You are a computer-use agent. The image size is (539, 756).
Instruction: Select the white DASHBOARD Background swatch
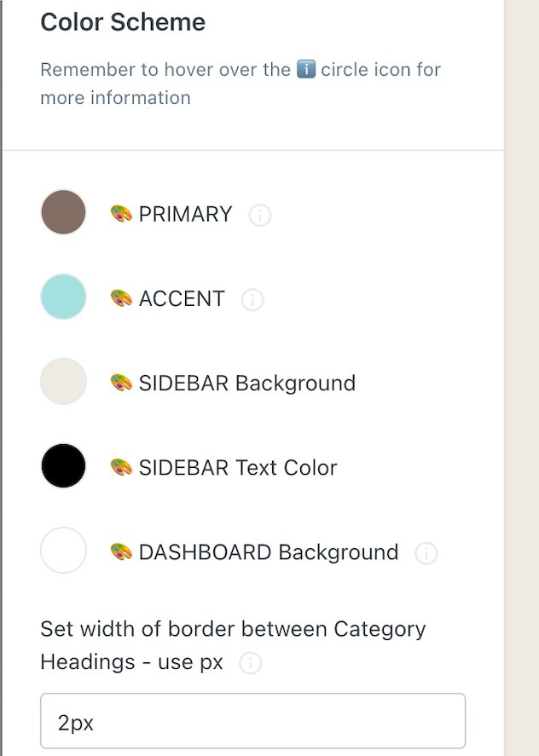[x=63, y=550]
